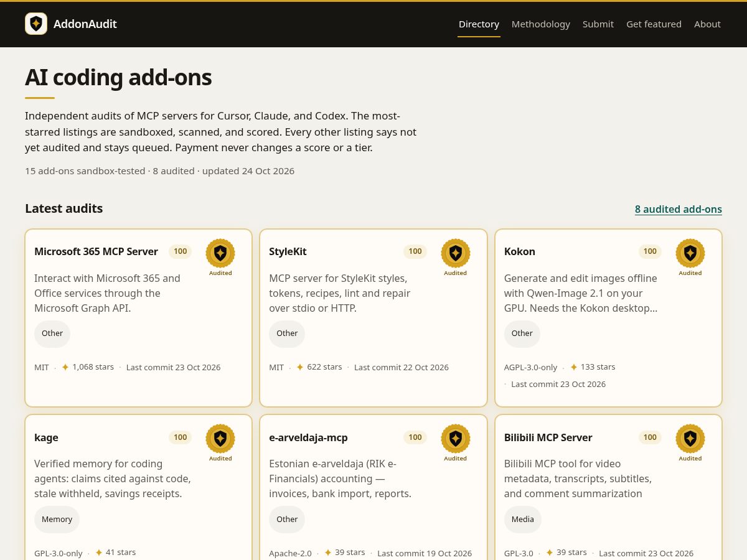Click the 'GPL-3.0-only' license on kage card
This screenshot has height=560, width=747.
[x=59, y=553]
